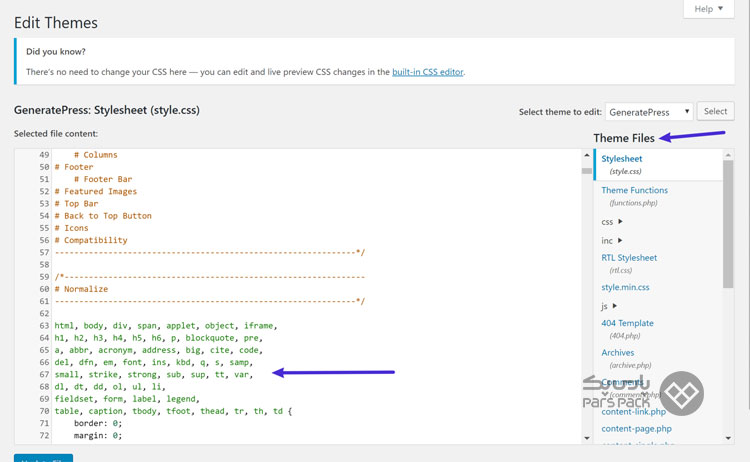
Task: Click the Theme Files scroll down arrow
Action: click(x=728, y=438)
